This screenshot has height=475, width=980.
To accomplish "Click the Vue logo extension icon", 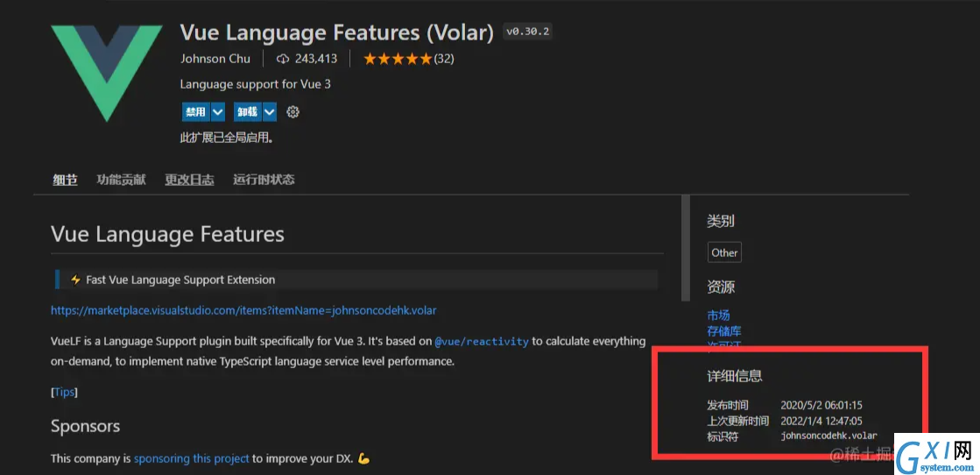I will point(106,71).
